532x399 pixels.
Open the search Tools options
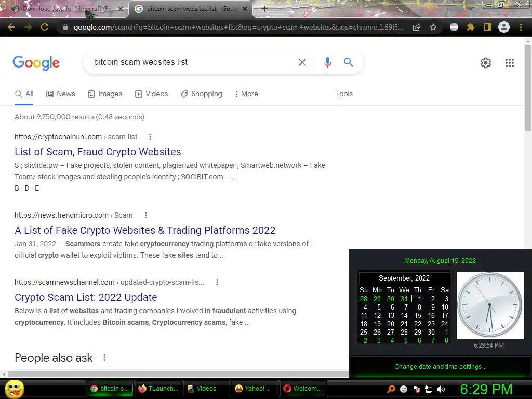[x=344, y=94]
